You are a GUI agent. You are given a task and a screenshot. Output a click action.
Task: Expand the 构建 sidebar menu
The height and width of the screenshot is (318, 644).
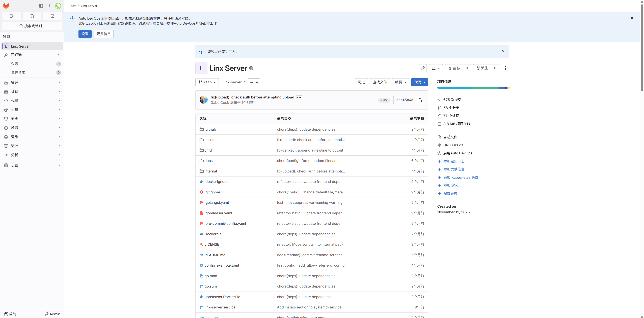click(x=32, y=110)
